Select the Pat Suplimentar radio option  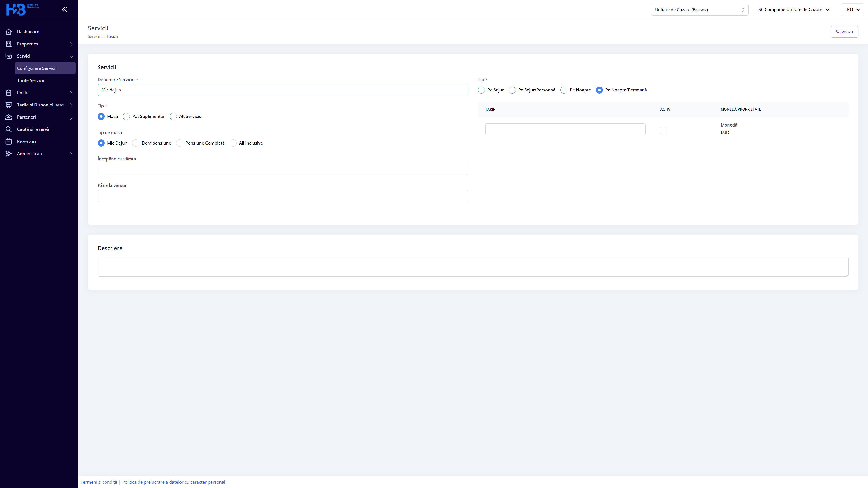click(126, 117)
